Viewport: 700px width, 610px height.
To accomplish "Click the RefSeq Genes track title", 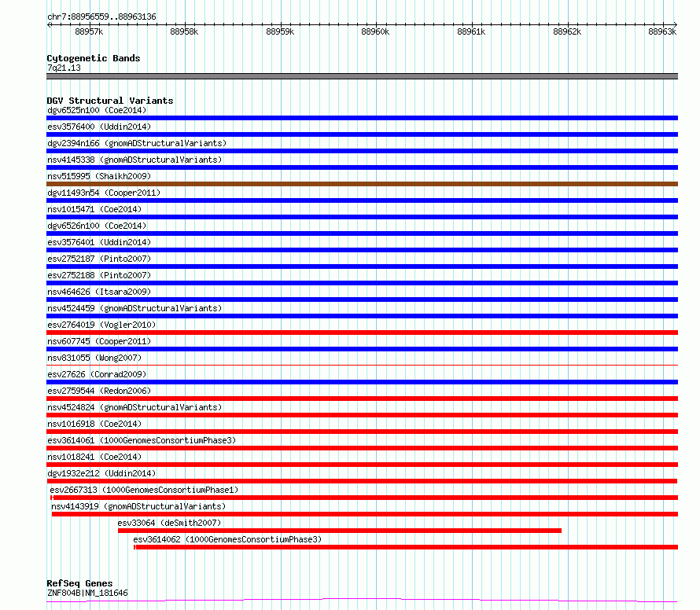I will (79, 583).
